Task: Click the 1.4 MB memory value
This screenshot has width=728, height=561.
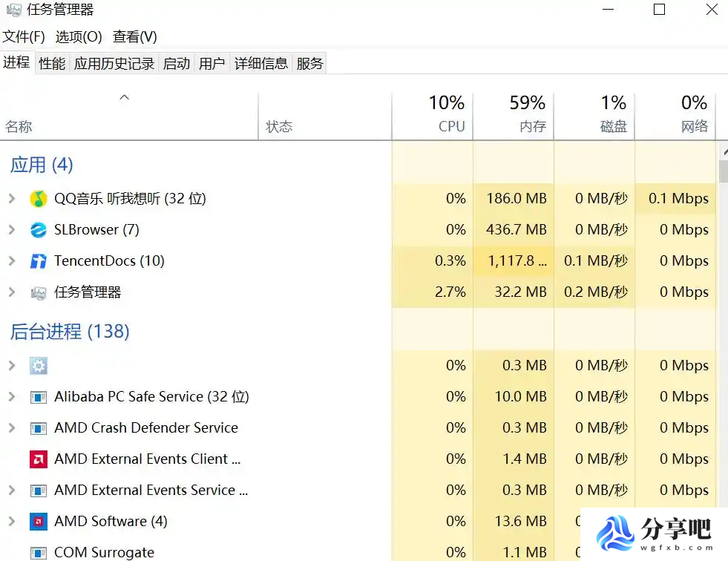Action: pos(525,459)
